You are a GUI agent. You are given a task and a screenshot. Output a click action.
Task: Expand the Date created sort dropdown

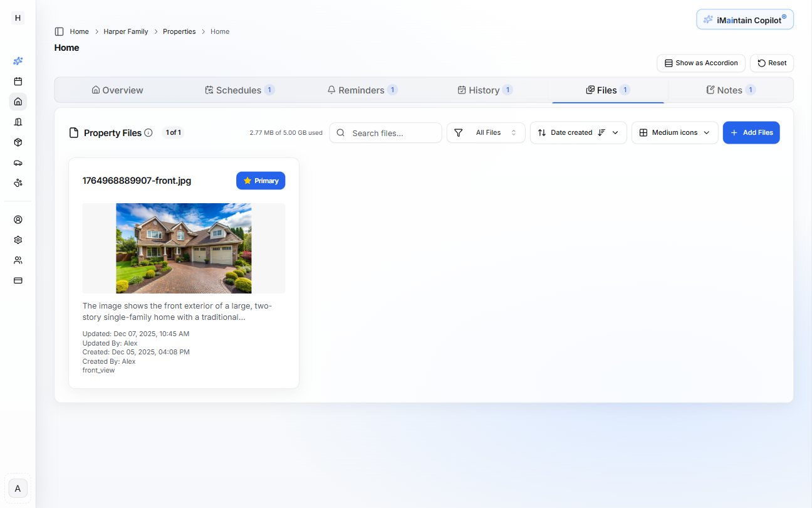(x=615, y=133)
